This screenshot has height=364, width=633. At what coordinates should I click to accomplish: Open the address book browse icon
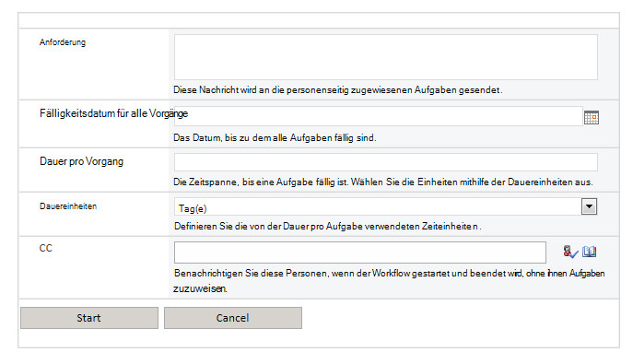(589, 252)
